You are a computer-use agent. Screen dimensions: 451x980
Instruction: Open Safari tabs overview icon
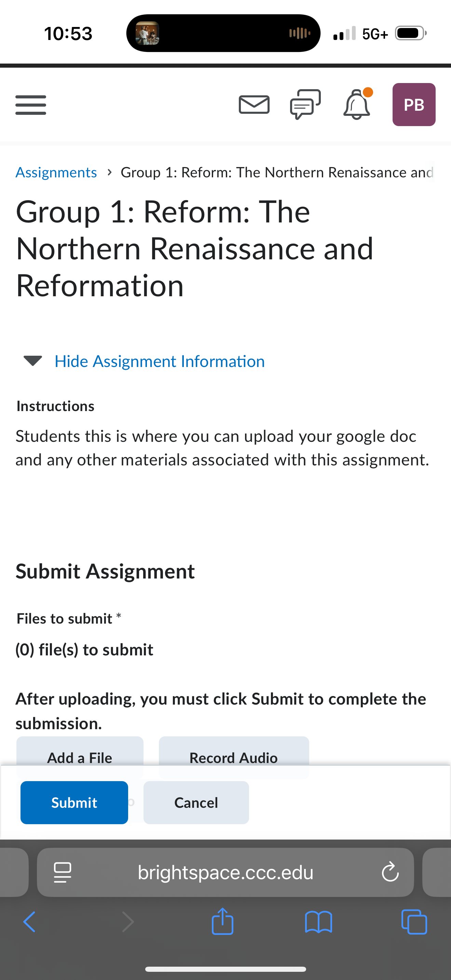point(414,922)
